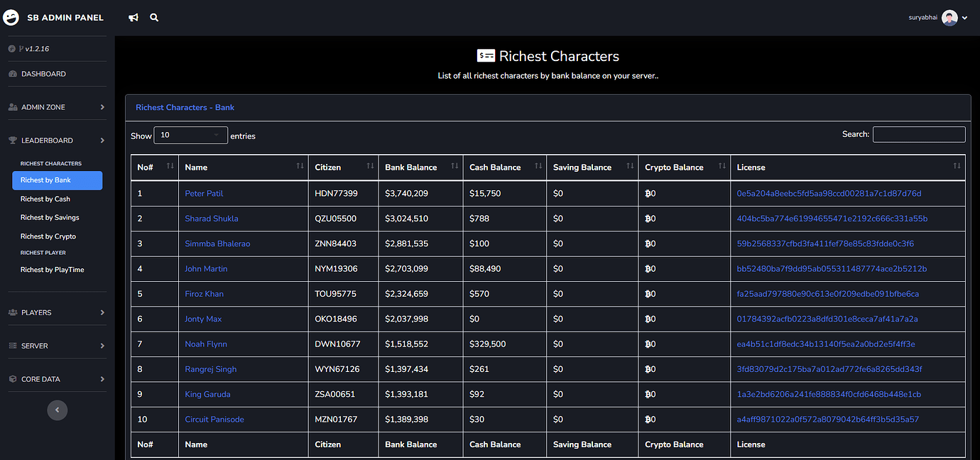Open King Garuda's profile link
The width and height of the screenshot is (980, 460).
click(207, 395)
